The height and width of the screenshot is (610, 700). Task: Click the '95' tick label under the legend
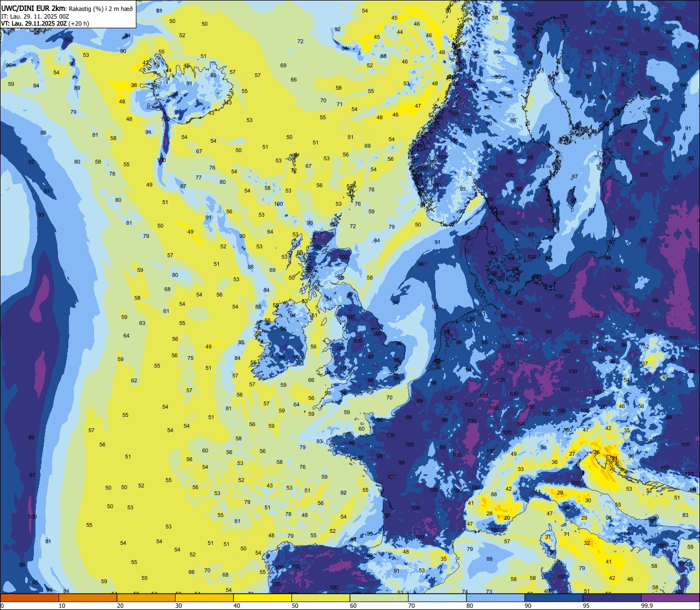[586, 606]
